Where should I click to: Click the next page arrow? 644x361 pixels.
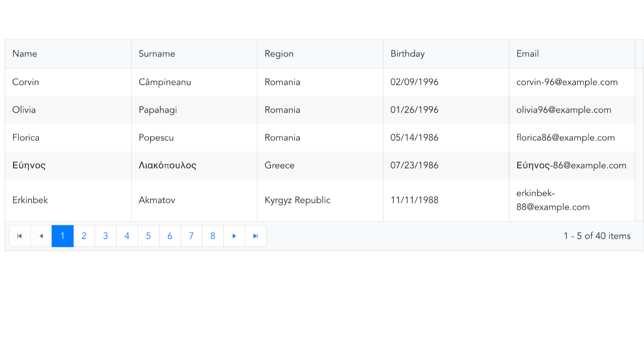(234, 236)
